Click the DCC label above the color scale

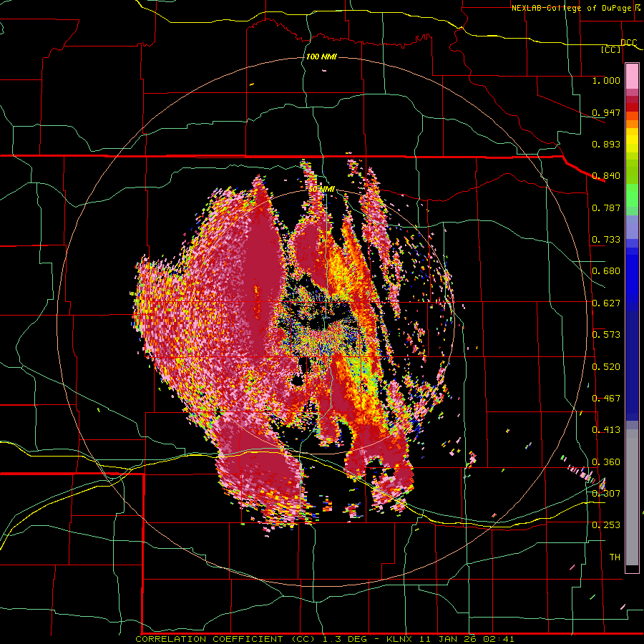click(x=628, y=43)
